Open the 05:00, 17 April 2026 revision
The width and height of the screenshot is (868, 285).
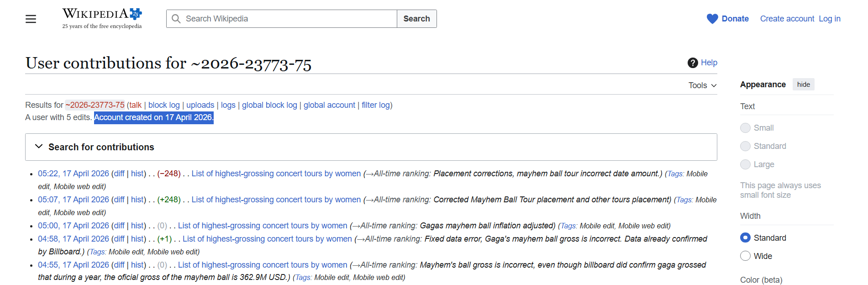pos(74,226)
